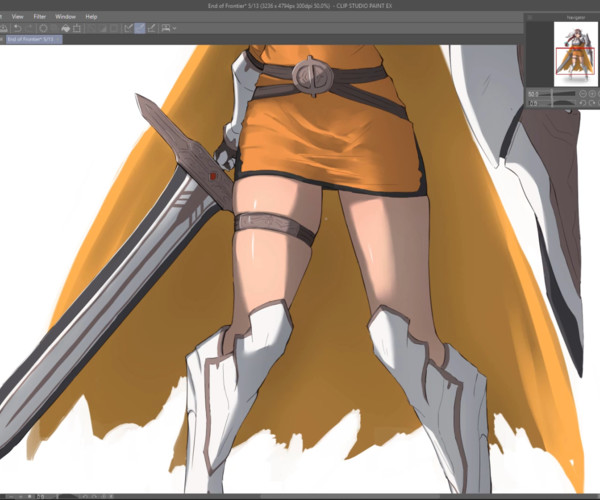The width and height of the screenshot is (600, 500).
Task: Expand the dropdown arrow beside support icon
Action: pyautogui.click(x=174, y=28)
